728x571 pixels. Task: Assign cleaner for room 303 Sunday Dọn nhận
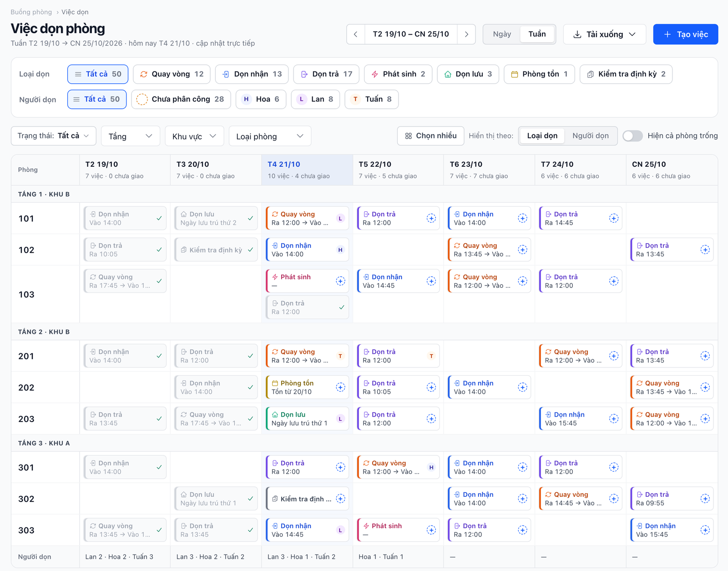click(x=705, y=530)
